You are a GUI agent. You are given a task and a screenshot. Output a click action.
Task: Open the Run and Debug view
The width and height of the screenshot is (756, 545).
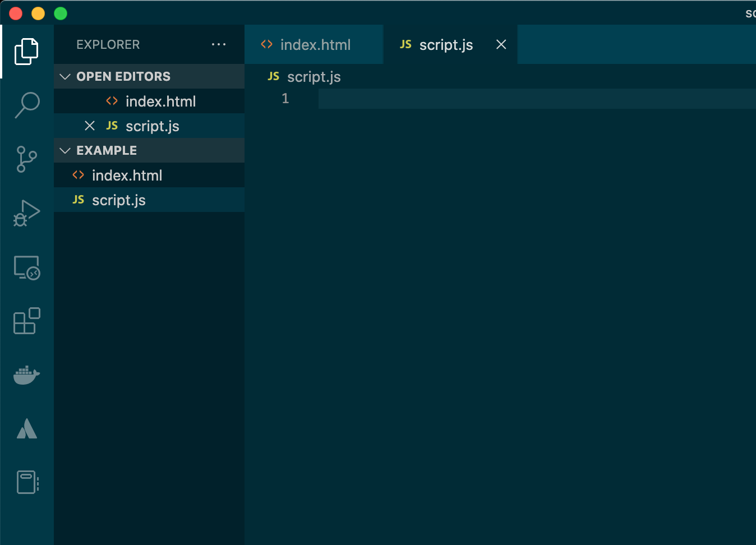click(x=26, y=213)
